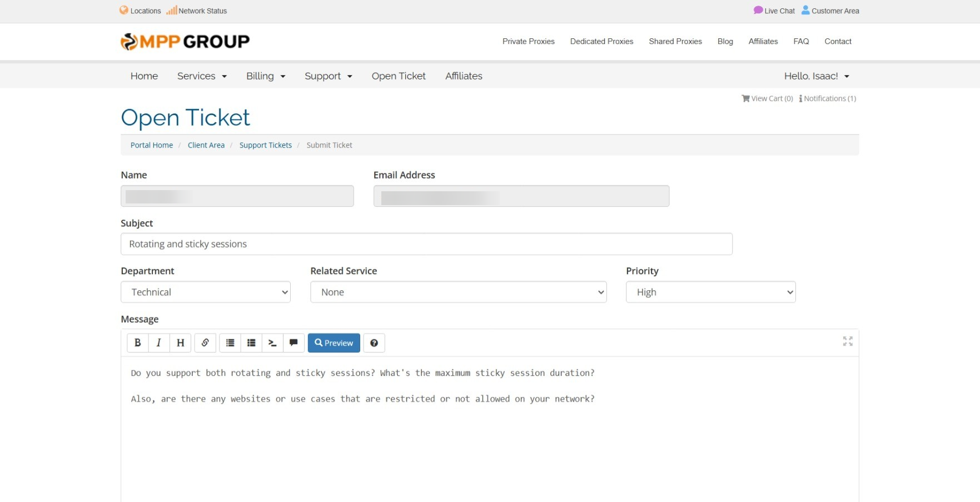Click Support Tickets breadcrumb
980x502 pixels.
click(x=266, y=145)
